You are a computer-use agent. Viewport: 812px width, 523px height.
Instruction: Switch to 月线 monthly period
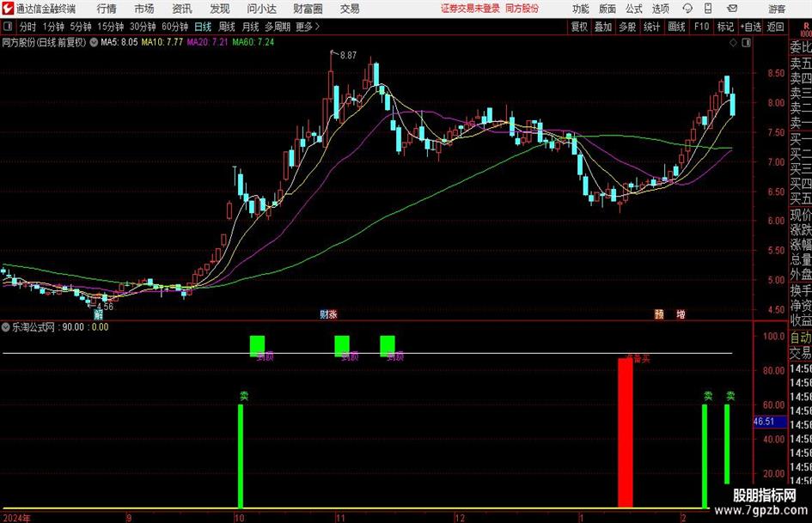click(250, 27)
